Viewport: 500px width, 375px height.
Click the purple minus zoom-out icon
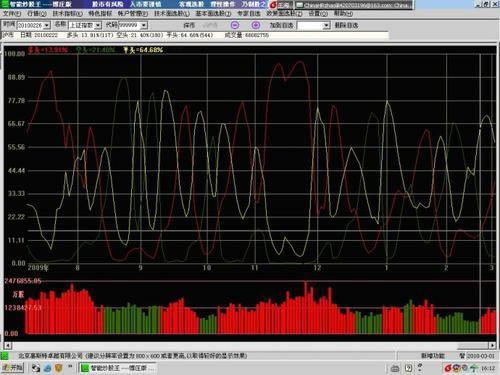[x=235, y=25]
